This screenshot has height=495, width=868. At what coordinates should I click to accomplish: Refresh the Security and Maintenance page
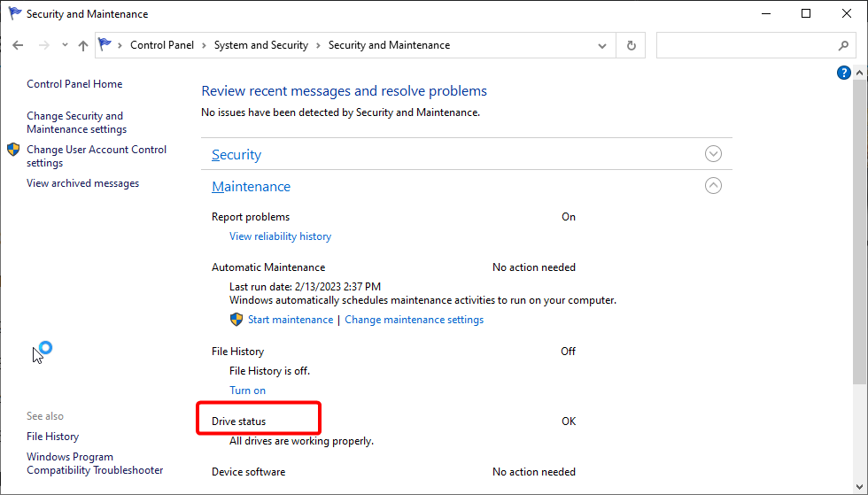631,45
